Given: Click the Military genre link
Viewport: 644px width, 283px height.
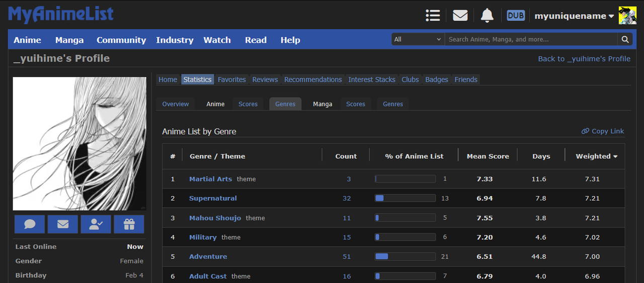Looking at the screenshot, I should point(203,237).
